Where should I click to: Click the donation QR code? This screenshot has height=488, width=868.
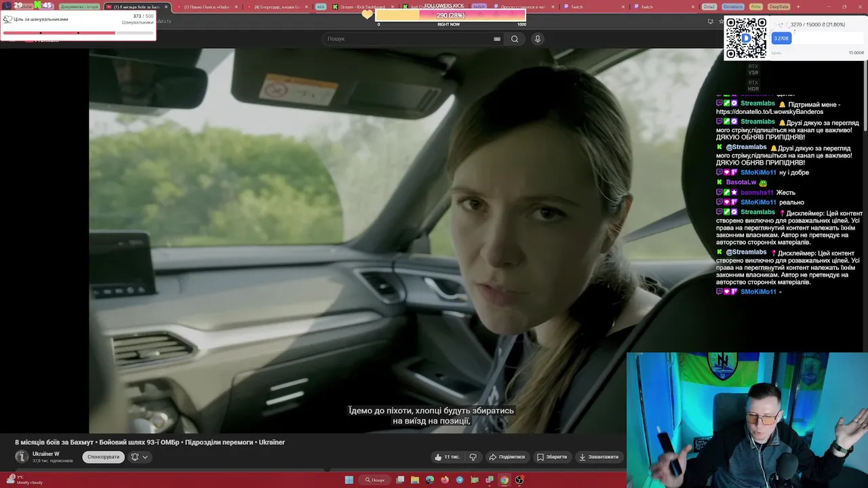(x=746, y=38)
